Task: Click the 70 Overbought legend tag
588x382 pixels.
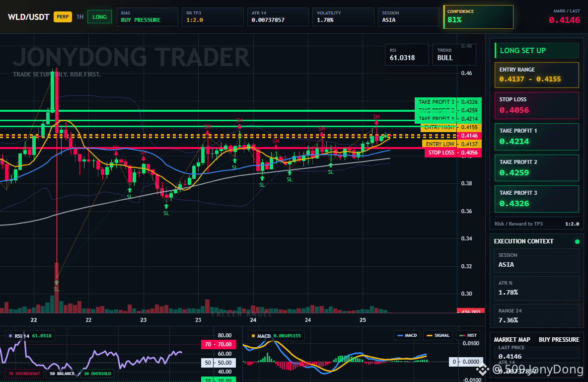Action: (x=25, y=374)
